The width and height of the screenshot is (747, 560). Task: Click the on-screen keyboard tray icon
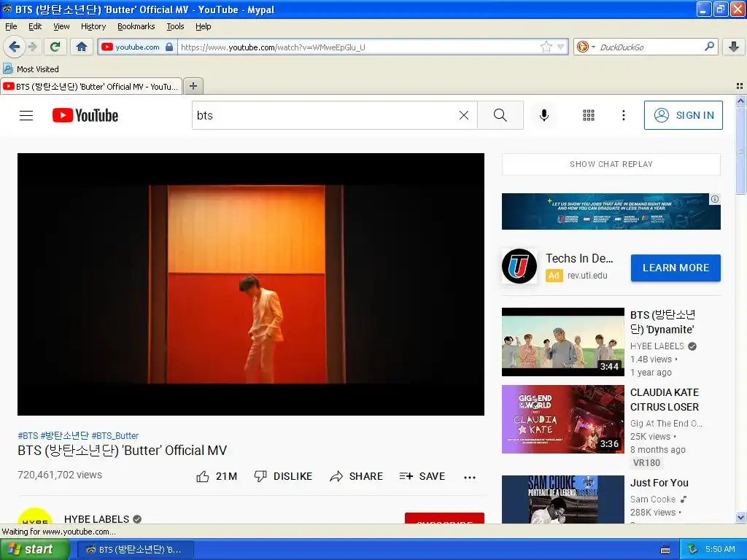665,550
